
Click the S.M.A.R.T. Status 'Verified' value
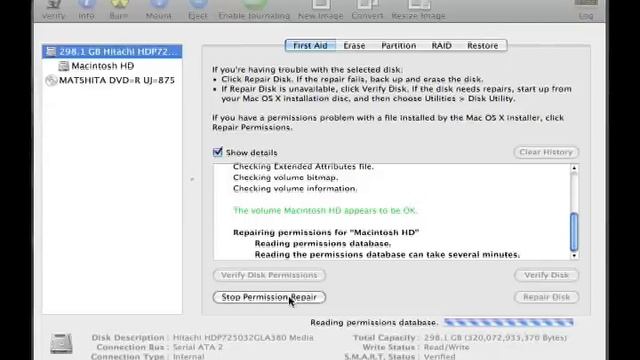(x=439, y=356)
